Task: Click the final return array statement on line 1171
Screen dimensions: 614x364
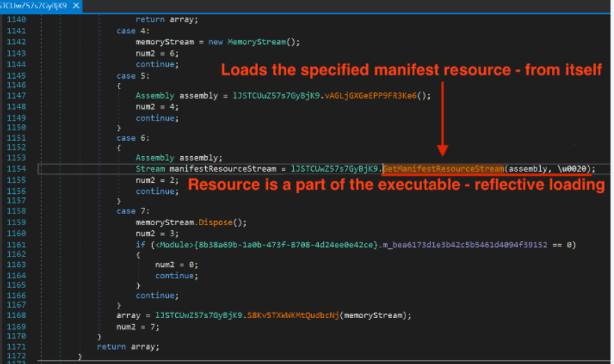Action: tap(128, 347)
